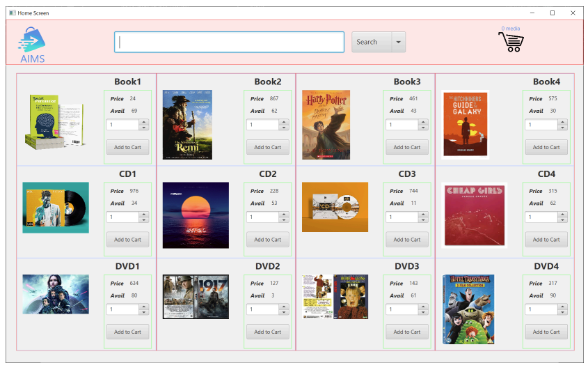Expand the Search dropdown arrow
Image resolution: width=588 pixels, height=370 pixels.
click(x=399, y=42)
